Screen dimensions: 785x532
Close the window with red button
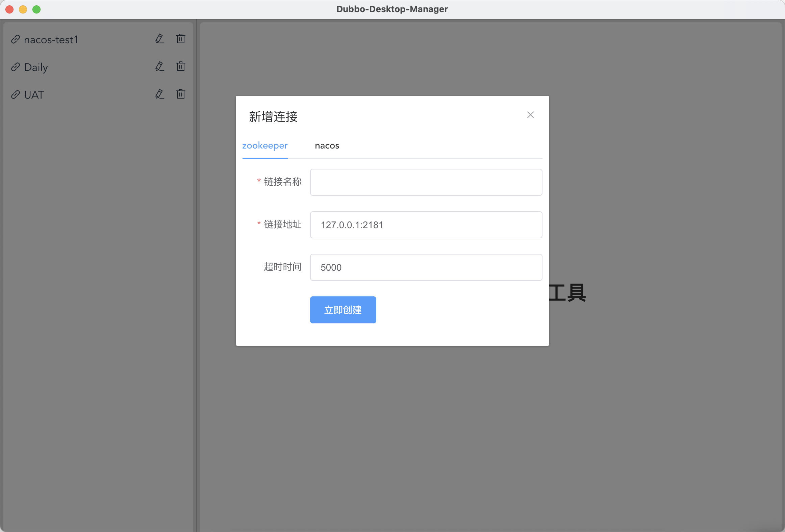click(x=9, y=9)
